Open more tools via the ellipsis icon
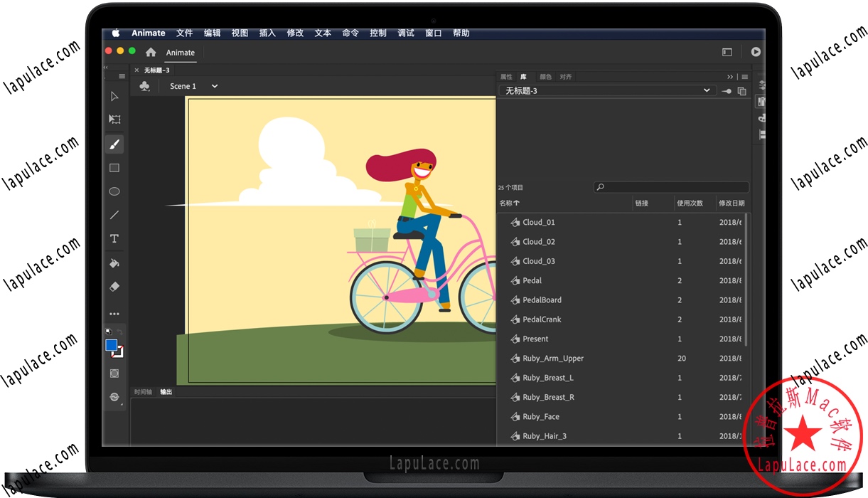Image resolution: width=868 pixels, height=498 pixels. 114,313
